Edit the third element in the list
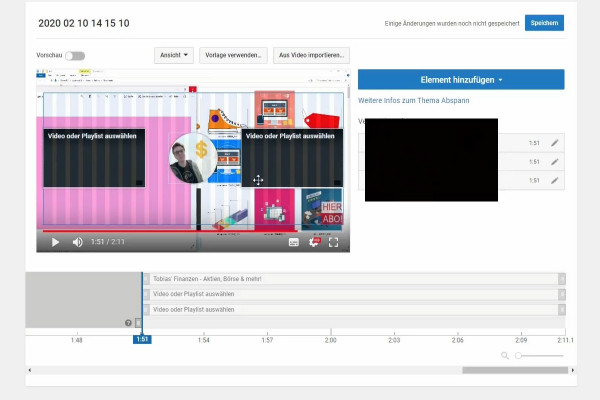The height and width of the screenshot is (400, 600). click(555, 181)
